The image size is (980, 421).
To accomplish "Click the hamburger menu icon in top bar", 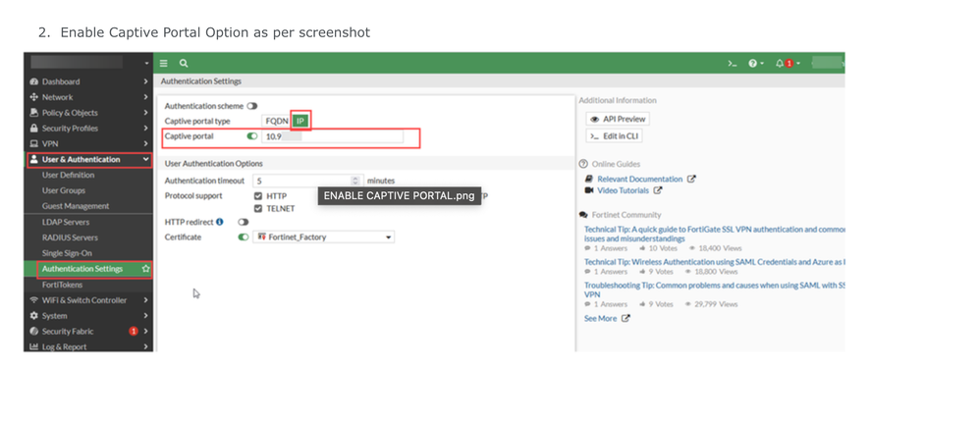I will coord(164,63).
